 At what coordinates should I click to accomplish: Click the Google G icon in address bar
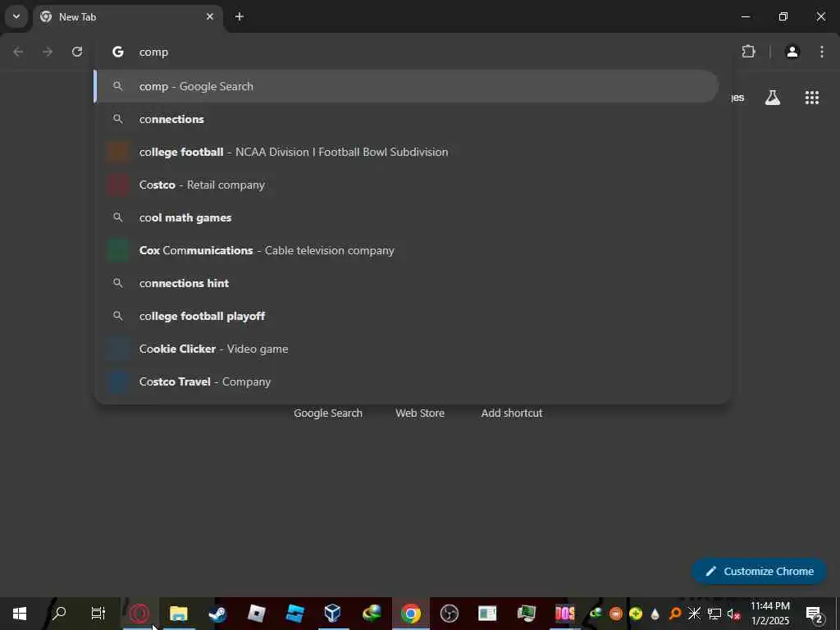coord(118,52)
